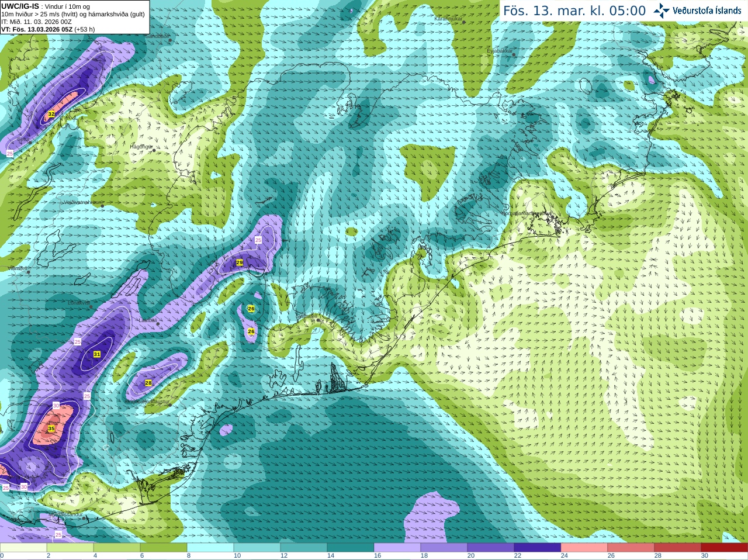Click the Hágöngur station label
Viewport: 748px width, 560px height.
[141, 147]
